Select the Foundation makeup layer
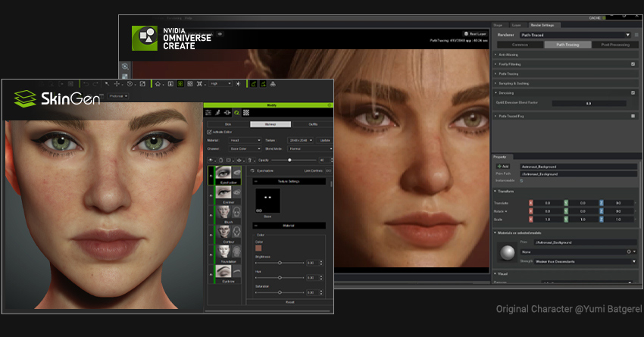Viewport: 644px width, 337px height. tap(224, 251)
